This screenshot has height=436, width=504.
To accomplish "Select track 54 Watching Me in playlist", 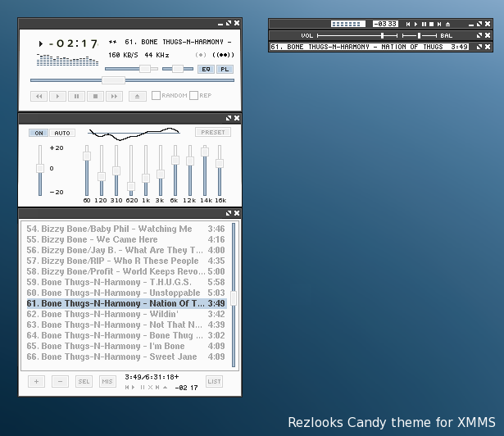I will [x=126, y=229].
